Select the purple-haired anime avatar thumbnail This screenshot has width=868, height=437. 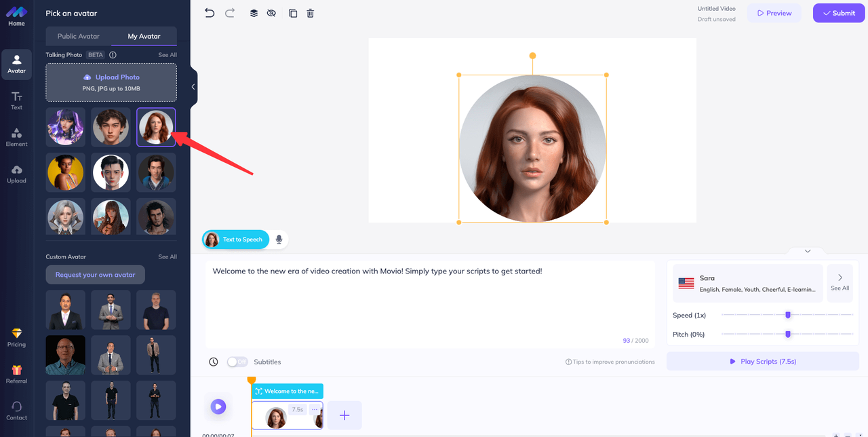tap(66, 127)
